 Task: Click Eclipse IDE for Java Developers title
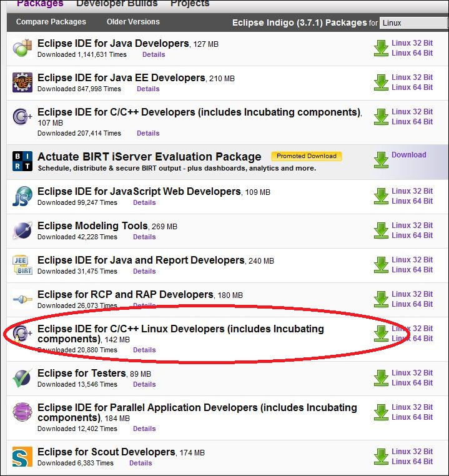click(113, 43)
